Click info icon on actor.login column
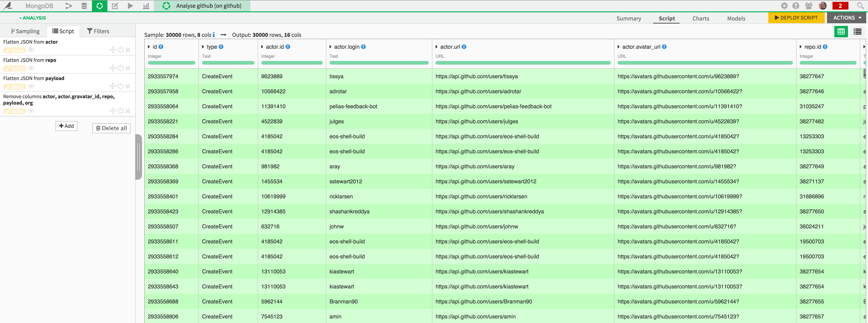 coord(364,47)
